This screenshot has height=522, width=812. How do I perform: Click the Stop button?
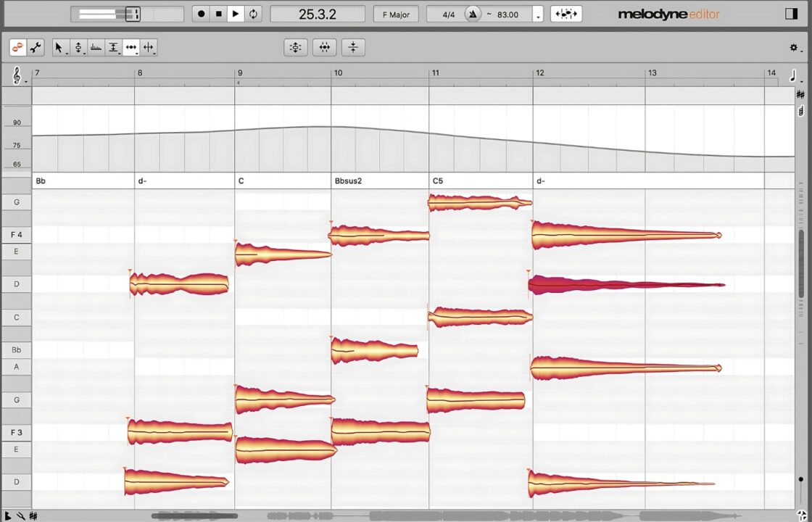click(218, 14)
